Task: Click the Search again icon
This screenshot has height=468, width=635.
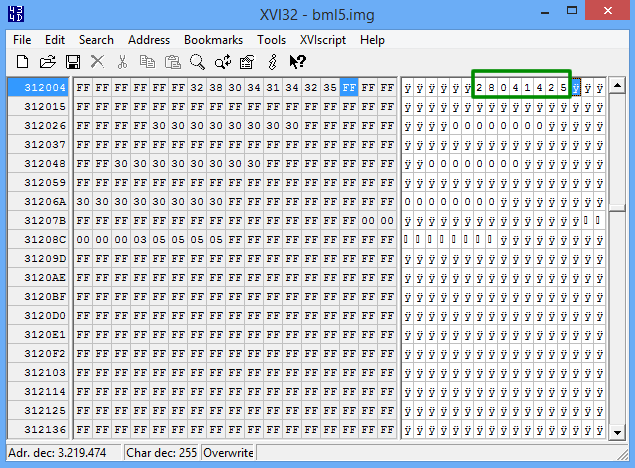Action: pyautogui.click(x=222, y=62)
